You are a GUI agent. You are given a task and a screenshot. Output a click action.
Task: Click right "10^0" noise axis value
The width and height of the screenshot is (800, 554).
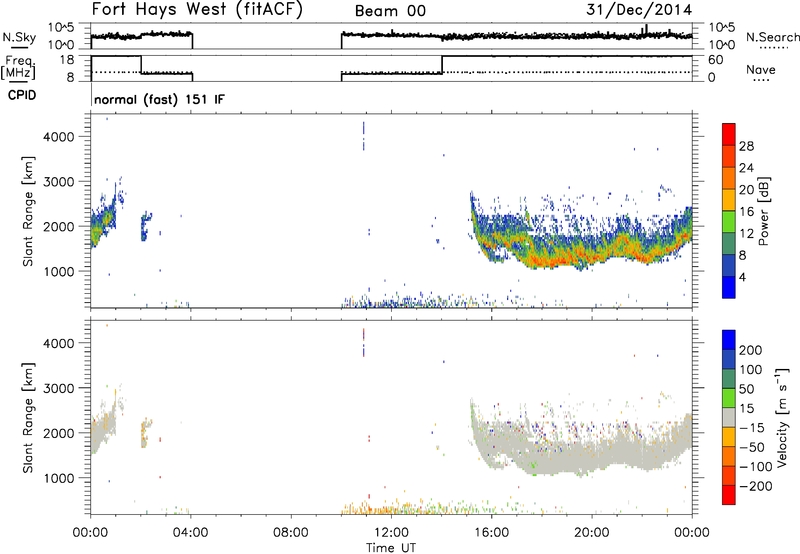click(722, 45)
